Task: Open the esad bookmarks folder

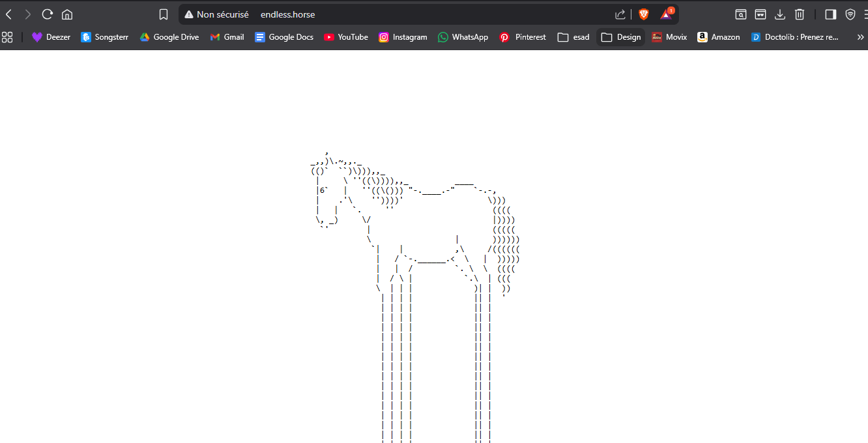Action: click(x=573, y=37)
